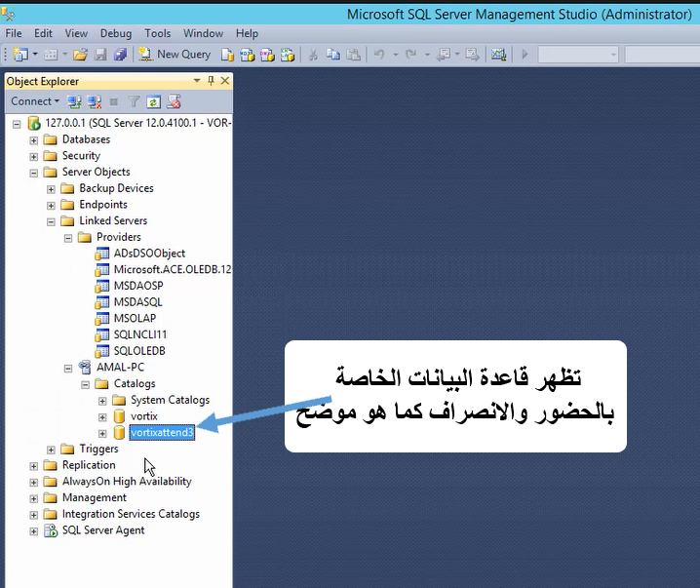This screenshot has width=700, height=588.
Task: Click the Navigate Forward icon
Action: [472, 55]
